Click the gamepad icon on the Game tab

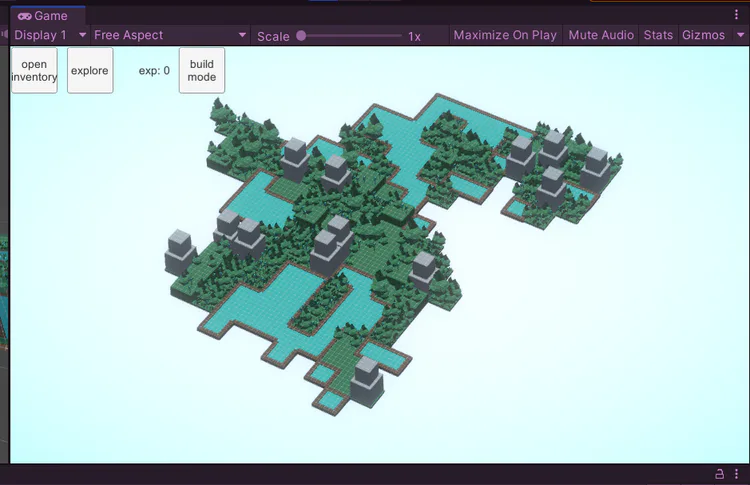pyautogui.click(x=24, y=16)
